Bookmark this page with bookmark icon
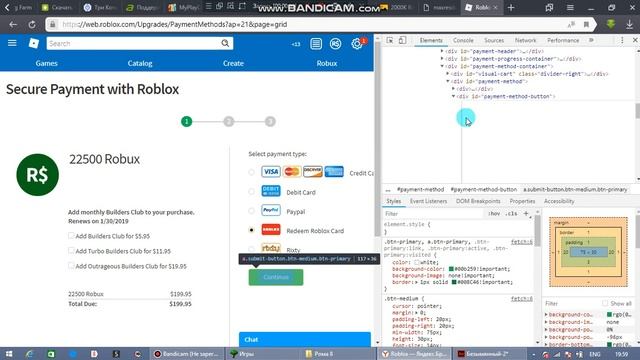Image resolution: width=640 pixels, height=360 pixels. [x=586, y=24]
